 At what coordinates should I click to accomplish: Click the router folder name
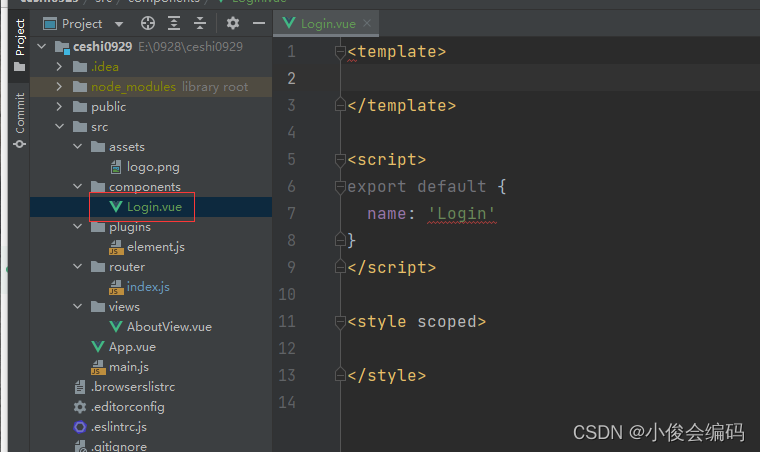pos(127,267)
